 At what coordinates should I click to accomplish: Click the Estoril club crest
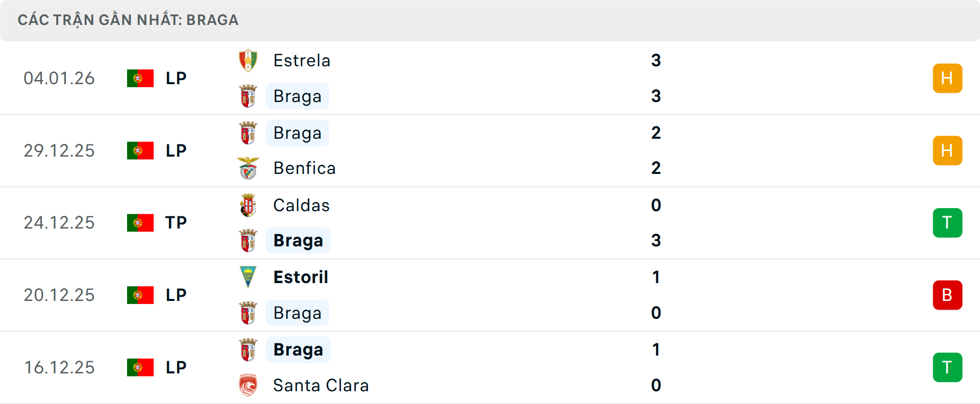[x=248, y=277]
